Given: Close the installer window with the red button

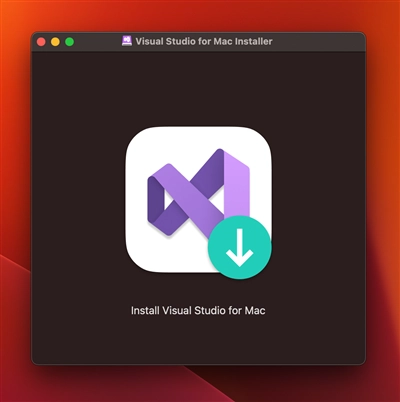Looking at the screenshot, I should tap(41, 42).
